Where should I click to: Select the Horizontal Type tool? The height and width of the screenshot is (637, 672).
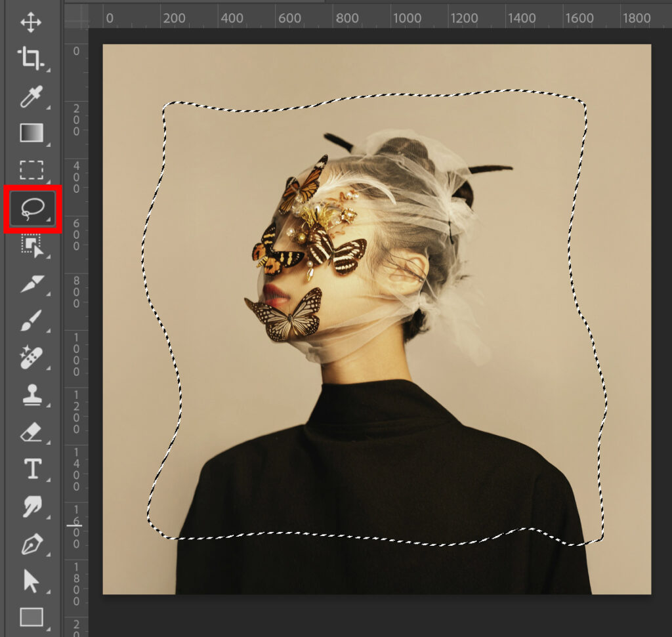click(x=31, y=468)
